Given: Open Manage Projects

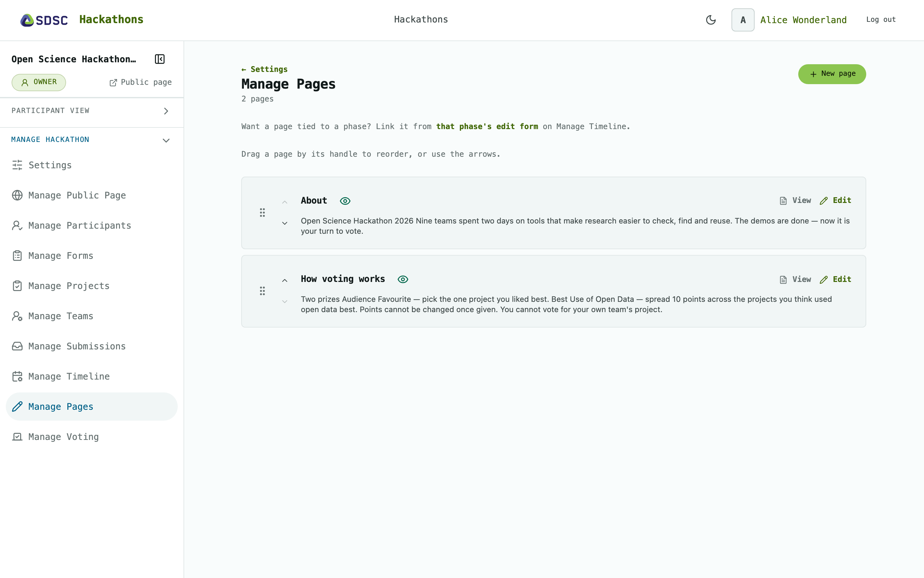Looking at the screenshot, I should [x=92, y=286].
